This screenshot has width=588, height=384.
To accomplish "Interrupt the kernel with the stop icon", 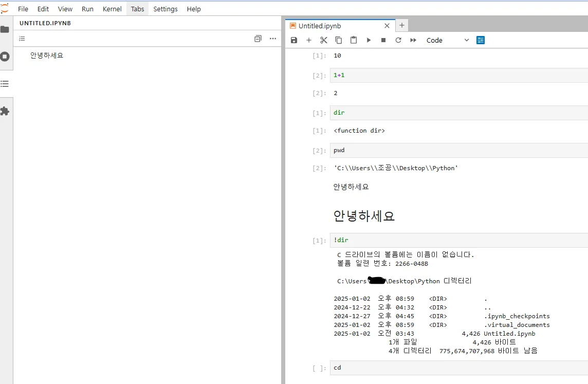I will (383, 40).
